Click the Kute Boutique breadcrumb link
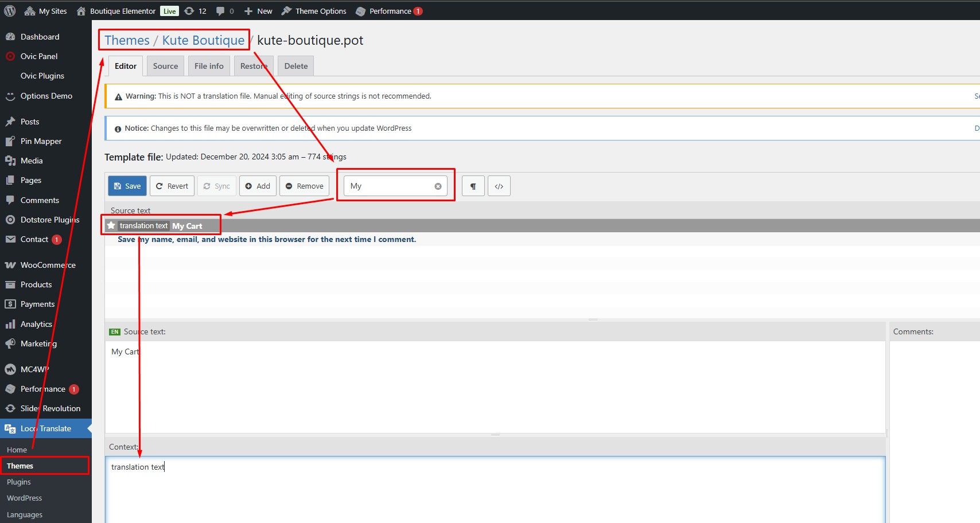 click(x=203, y=40)
